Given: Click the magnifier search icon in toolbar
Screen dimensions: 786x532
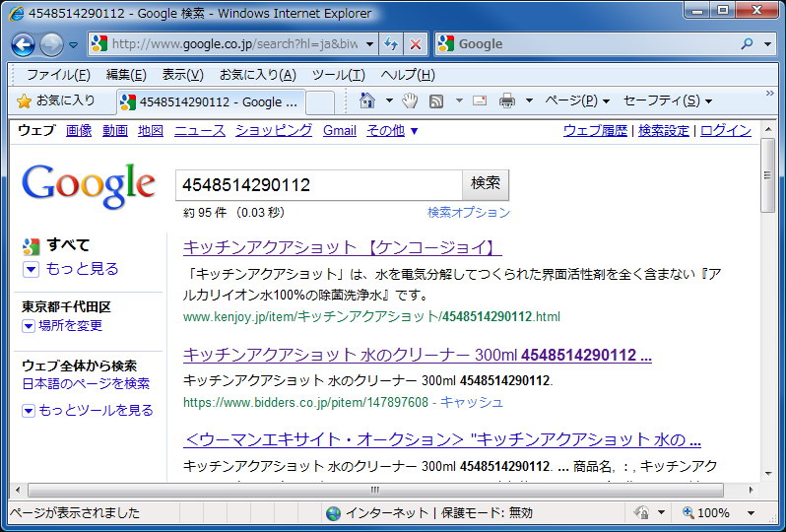Looking at the screenshot, I should (747, 43).
